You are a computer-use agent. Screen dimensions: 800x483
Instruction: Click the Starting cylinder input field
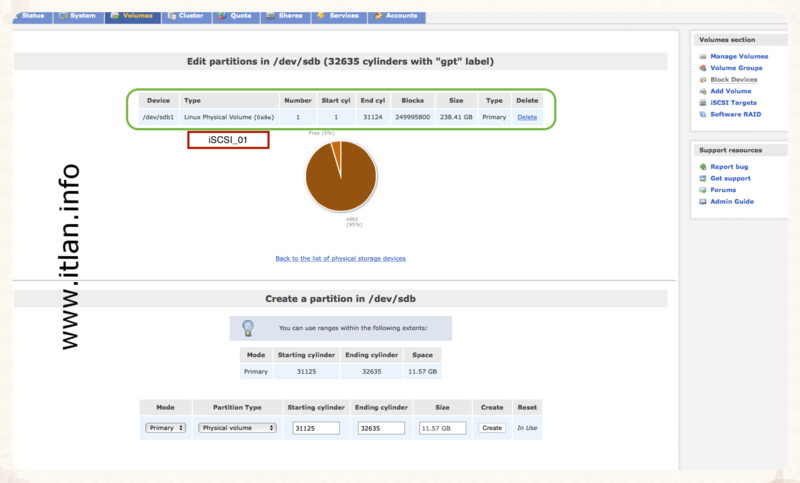coord(316,428)
